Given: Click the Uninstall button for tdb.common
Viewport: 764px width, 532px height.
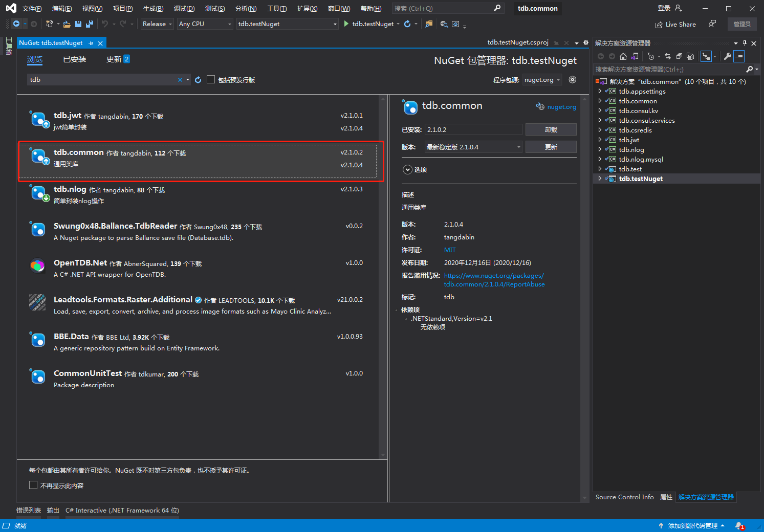Looking at the screenshot, I should [x=551, y=129].
